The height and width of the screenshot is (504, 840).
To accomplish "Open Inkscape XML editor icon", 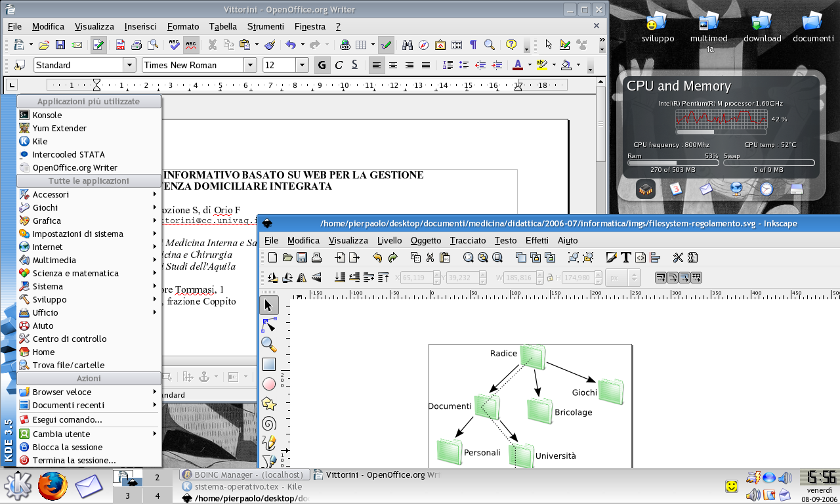I will coord(640,257).
